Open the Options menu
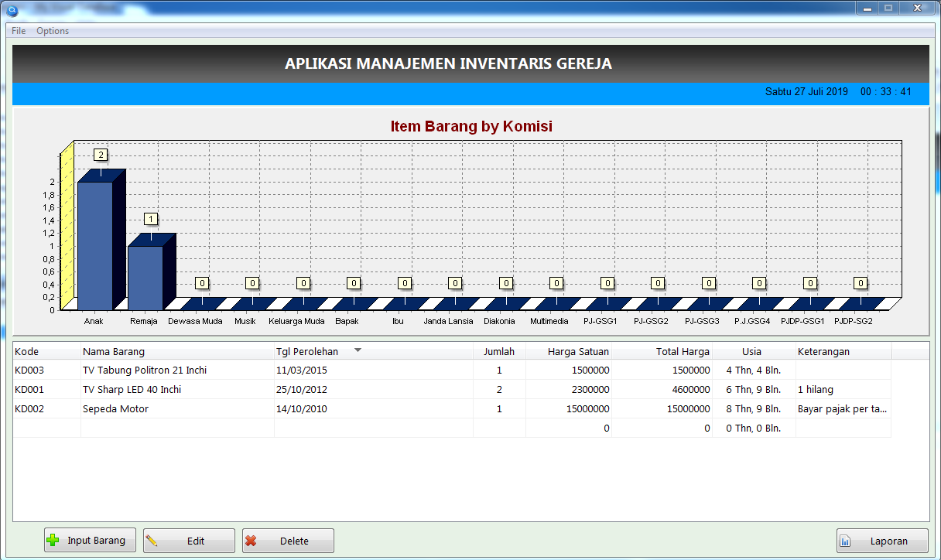The image size is (941, 560). click(52, 30)
